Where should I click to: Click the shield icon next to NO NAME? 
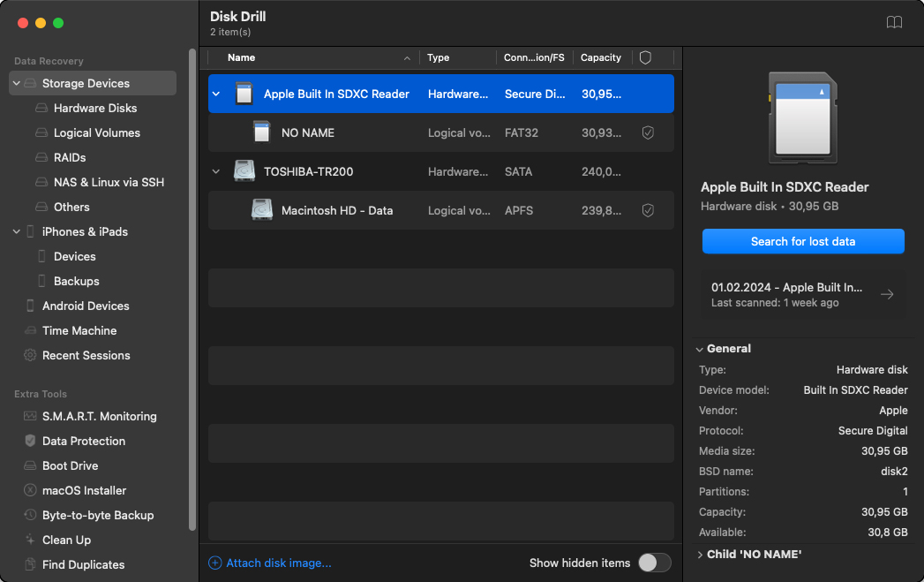[x=648, y=132]
